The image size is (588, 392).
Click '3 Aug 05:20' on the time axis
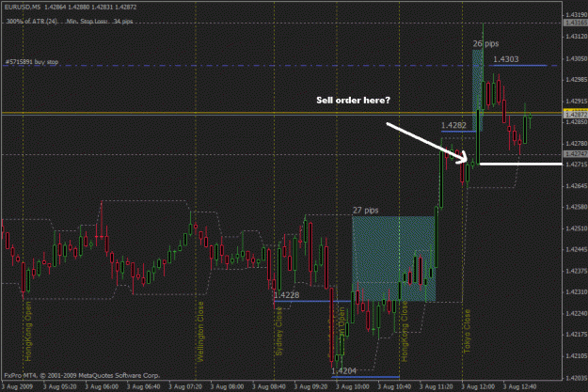click(x=59, y=386)
